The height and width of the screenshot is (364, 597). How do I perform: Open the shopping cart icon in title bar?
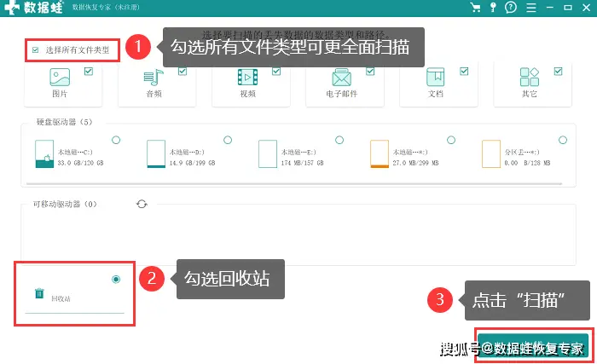(x=475, y=7)
